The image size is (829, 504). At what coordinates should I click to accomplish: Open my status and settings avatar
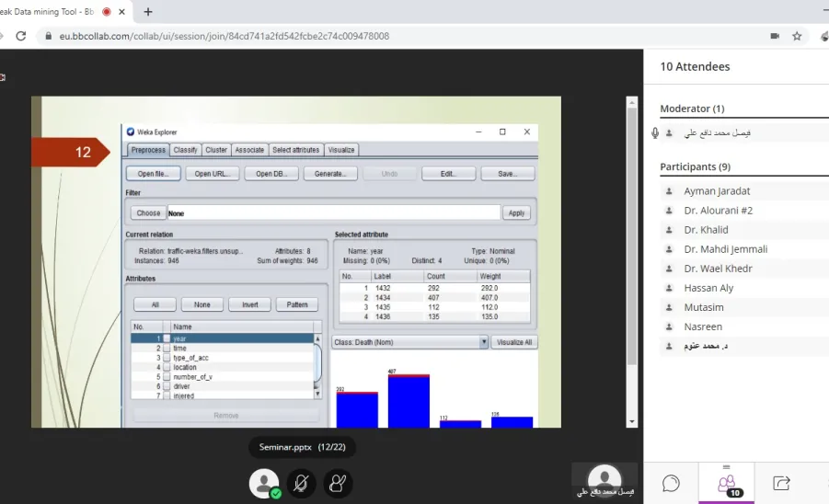click(264, 483)
